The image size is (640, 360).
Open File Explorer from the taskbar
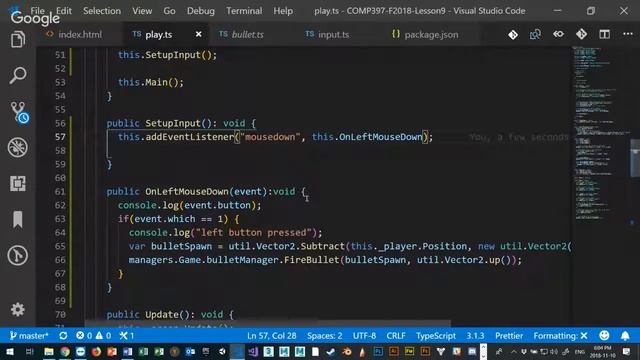pos(49,351)
